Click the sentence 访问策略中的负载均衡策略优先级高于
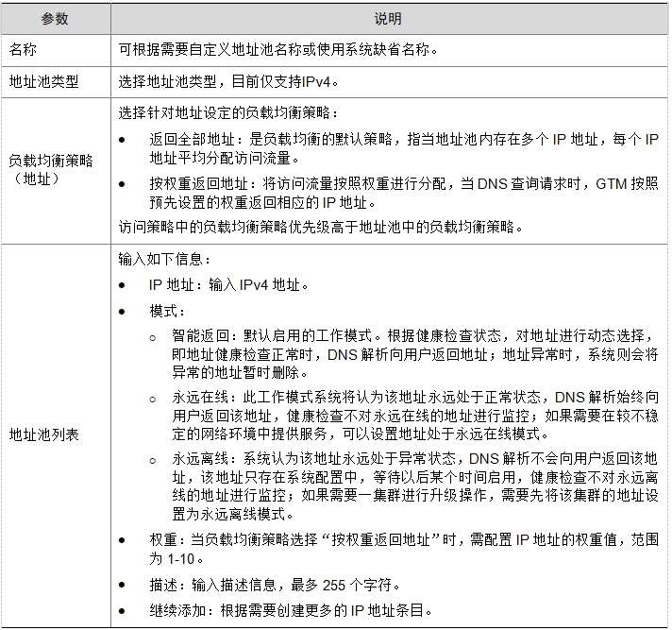The image size is (672, 630). (x=321, y=227)
